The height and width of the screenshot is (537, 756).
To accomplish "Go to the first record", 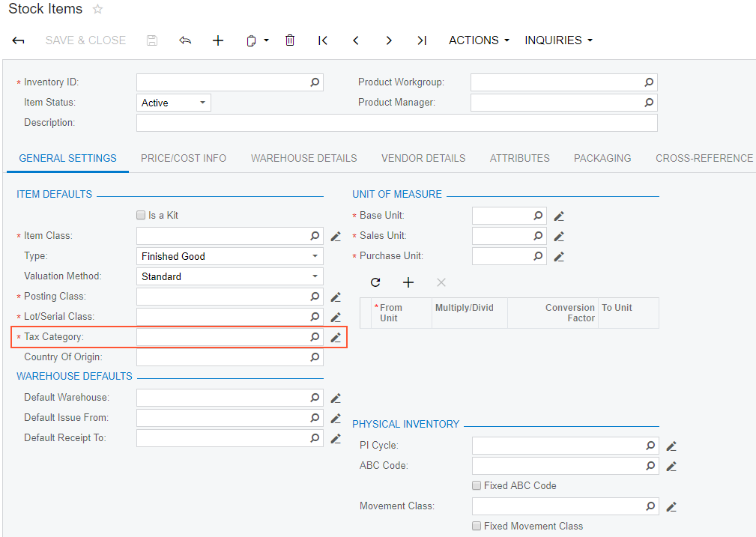I will [323, 40].
